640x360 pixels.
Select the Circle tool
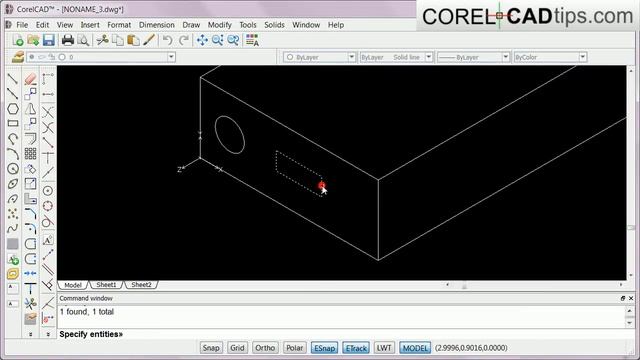[13, 169]
